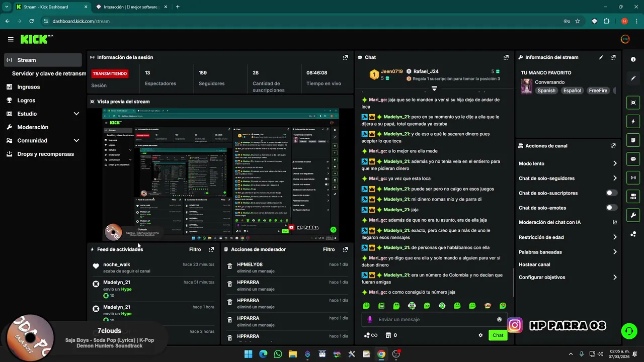Click the info icon in right toolbar

pos(633,59)
